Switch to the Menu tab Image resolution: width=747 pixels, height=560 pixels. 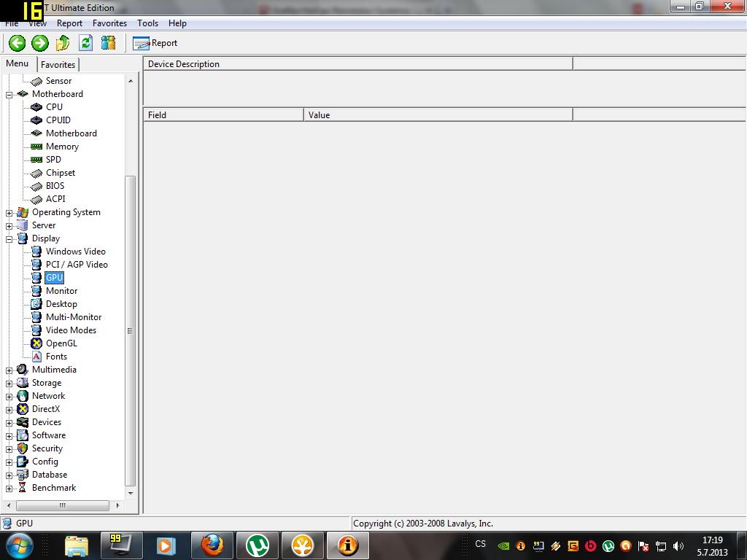18,64
